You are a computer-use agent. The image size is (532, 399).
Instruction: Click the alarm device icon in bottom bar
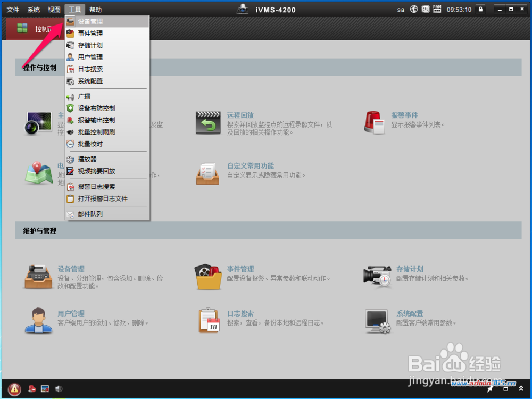(32, 389)
